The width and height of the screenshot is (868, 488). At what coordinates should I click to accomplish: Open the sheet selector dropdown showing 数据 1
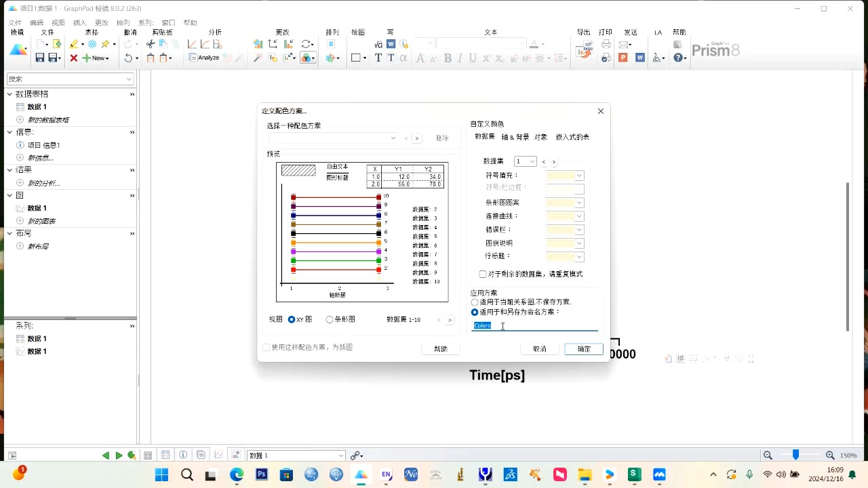[295, 455]
